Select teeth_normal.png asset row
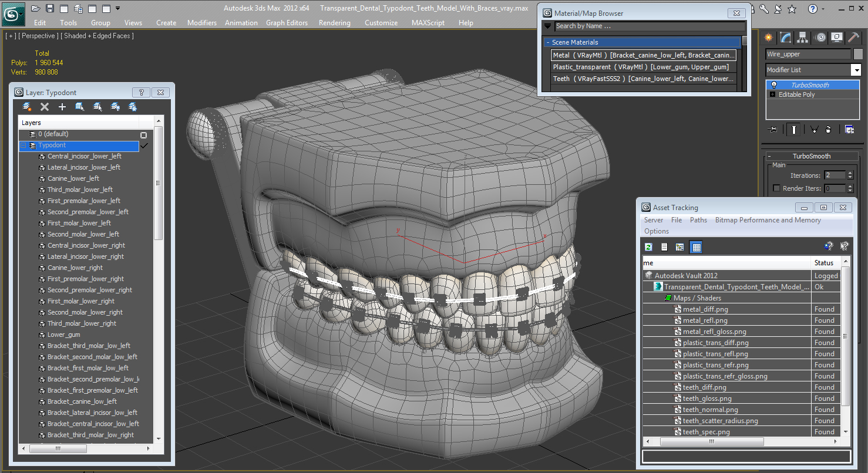Screen dimensions: 868x473 pyautogui.click(x=710, y=410)
